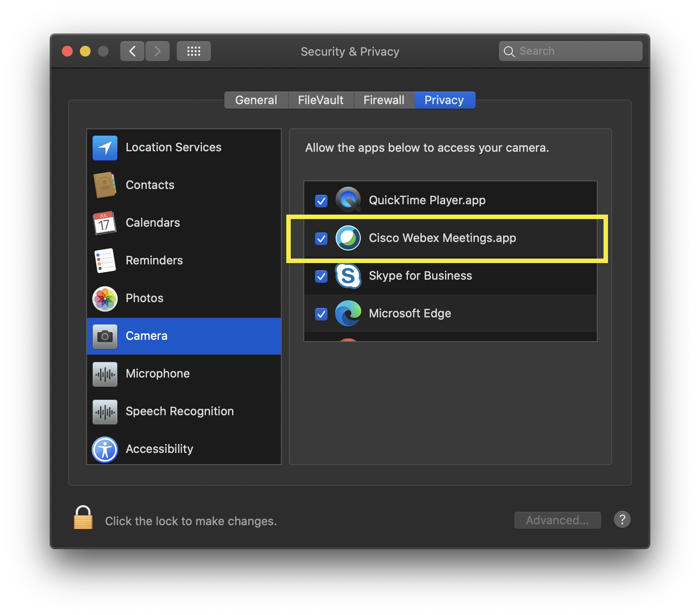Click the Microsoft Edge name
The height and width of the screenshot is (615, 700).
(410, 313)
